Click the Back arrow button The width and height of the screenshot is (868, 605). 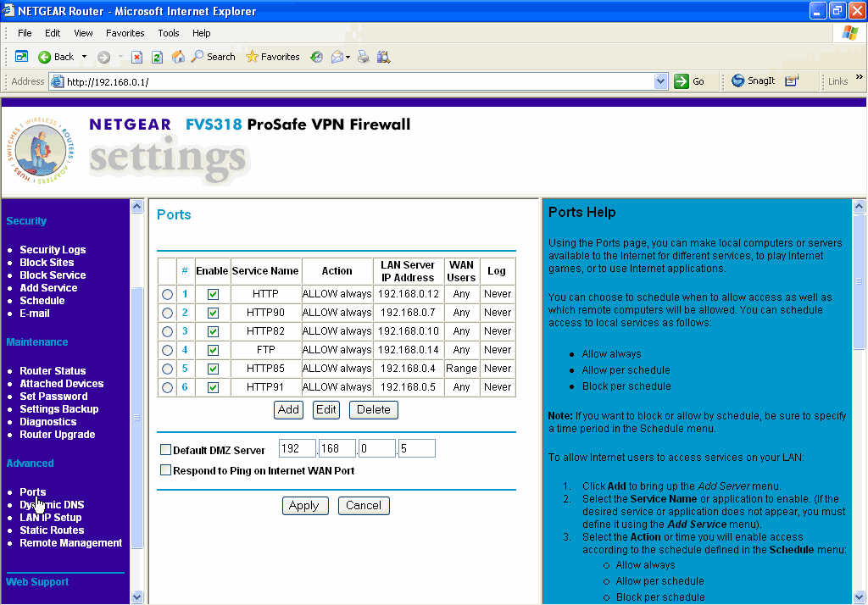click(56, 57)
